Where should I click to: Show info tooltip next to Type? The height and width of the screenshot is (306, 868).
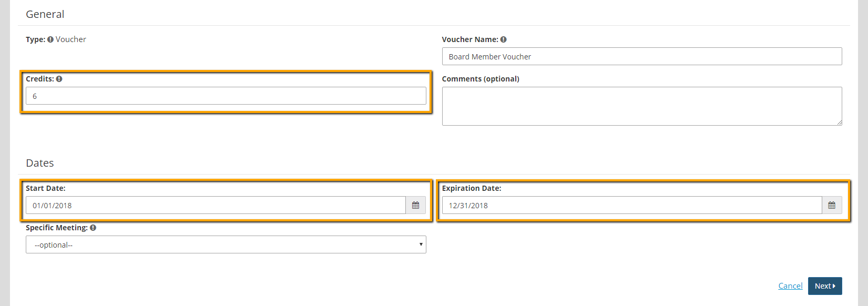pyautogui.click(x=50, y=39)
